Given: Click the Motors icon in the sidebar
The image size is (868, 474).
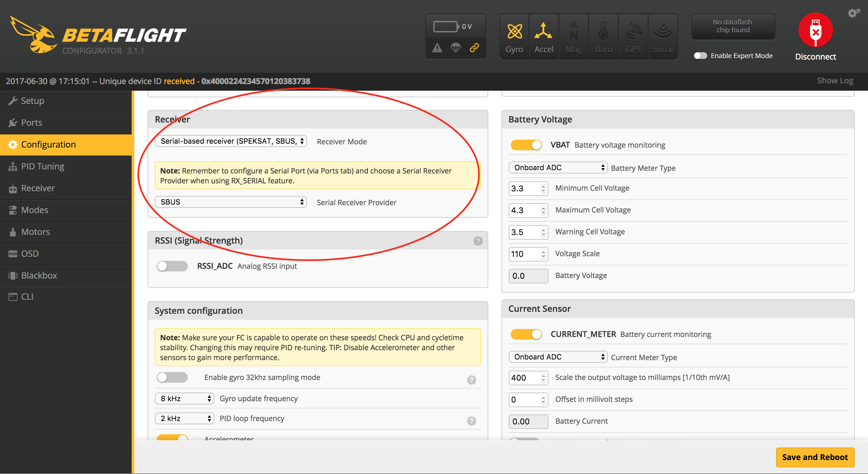Looking at the screenshot, I should point(13,232).
